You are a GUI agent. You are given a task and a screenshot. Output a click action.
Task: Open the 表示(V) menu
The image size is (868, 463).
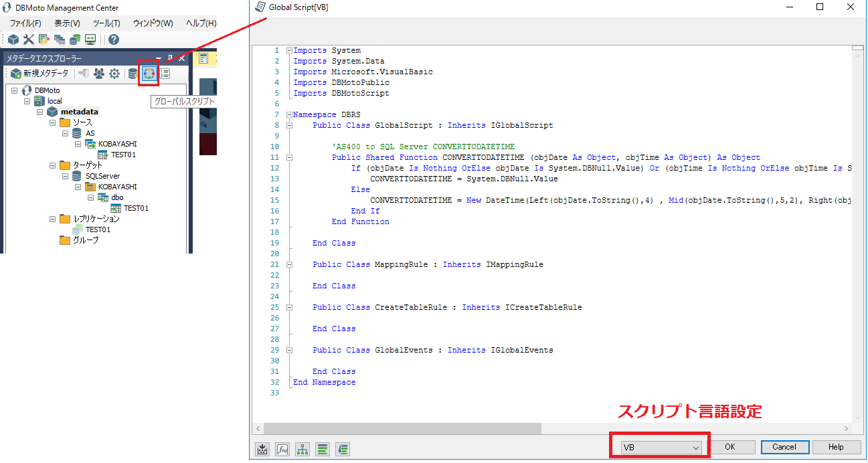click(x=67, y=23)
